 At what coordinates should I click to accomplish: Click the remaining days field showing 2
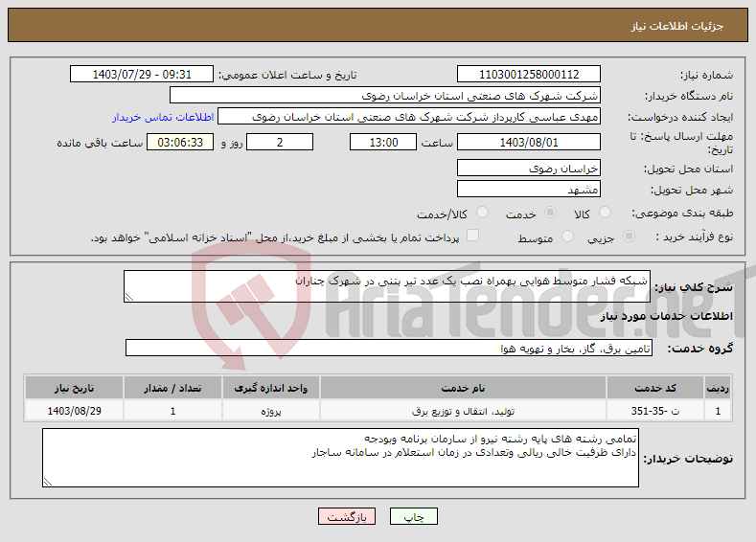tap(280, 142)
